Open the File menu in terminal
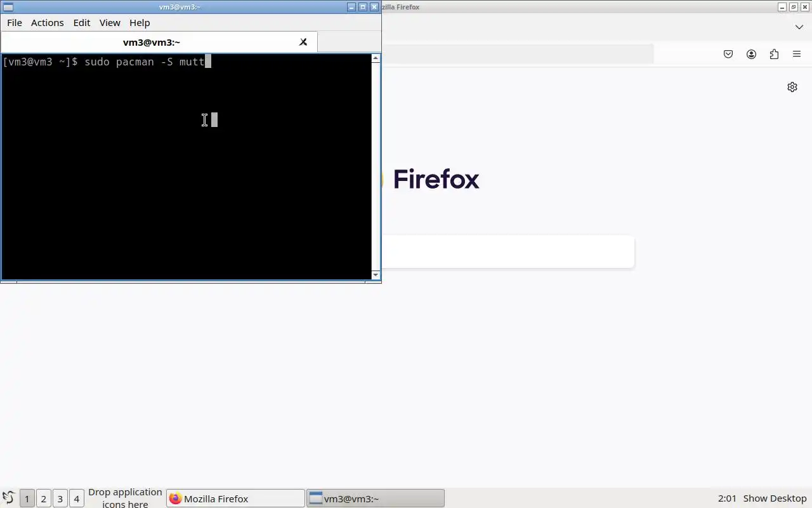The height and width of the screenshot is (508, 812). pyautogui.click(x=14, y=22)
